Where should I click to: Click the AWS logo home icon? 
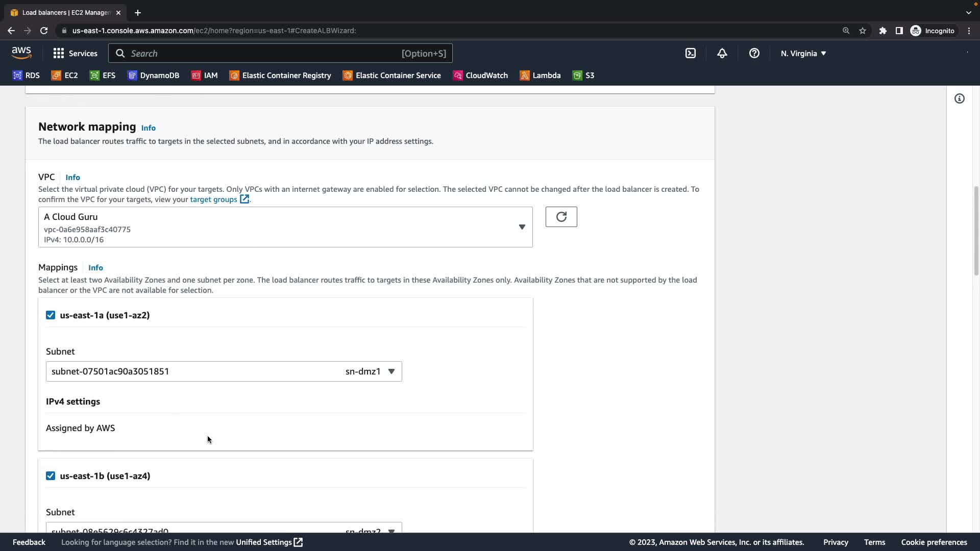[x=21, y=53]
